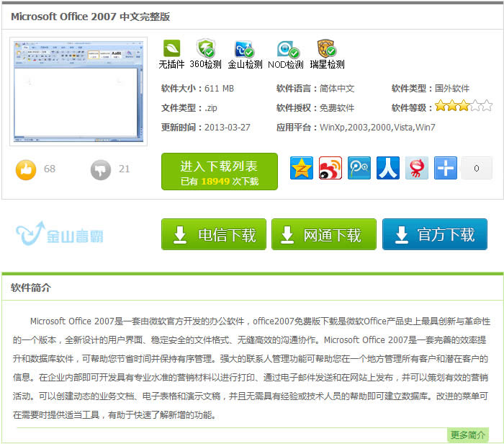Click the 网通下载 button
The height and width of the screenshot is (444, 504).
coord(324,234)
